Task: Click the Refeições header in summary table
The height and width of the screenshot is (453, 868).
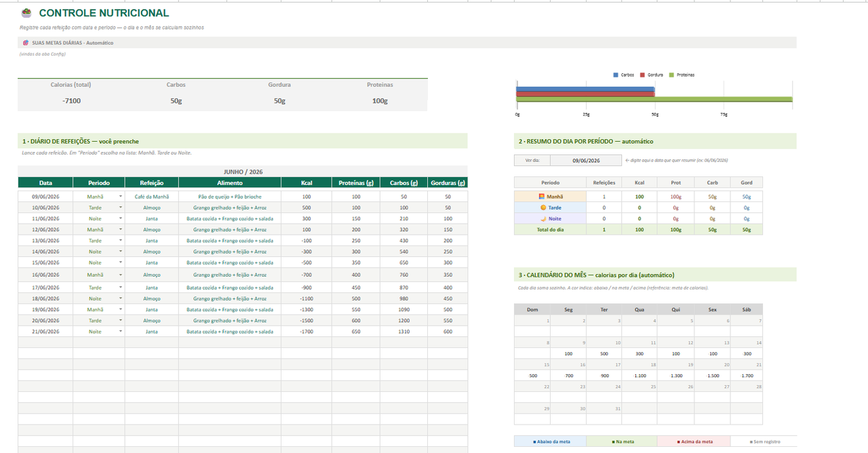Action: click(x=604, y=182)
